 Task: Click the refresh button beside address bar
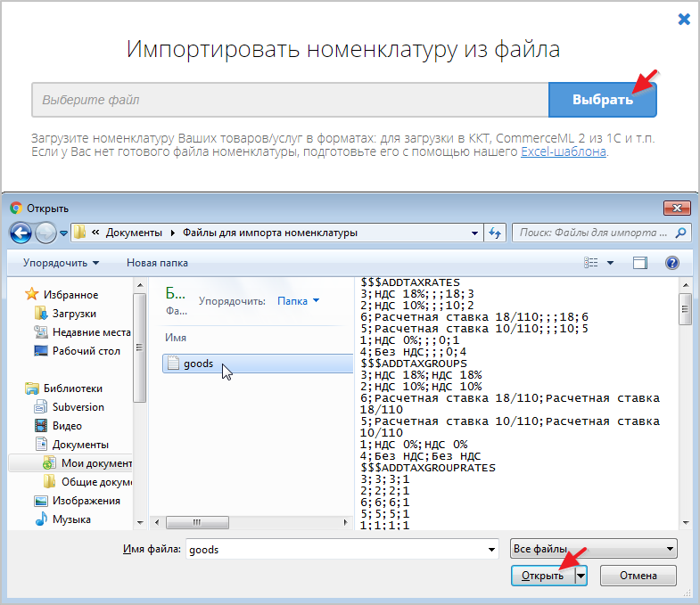495,233
